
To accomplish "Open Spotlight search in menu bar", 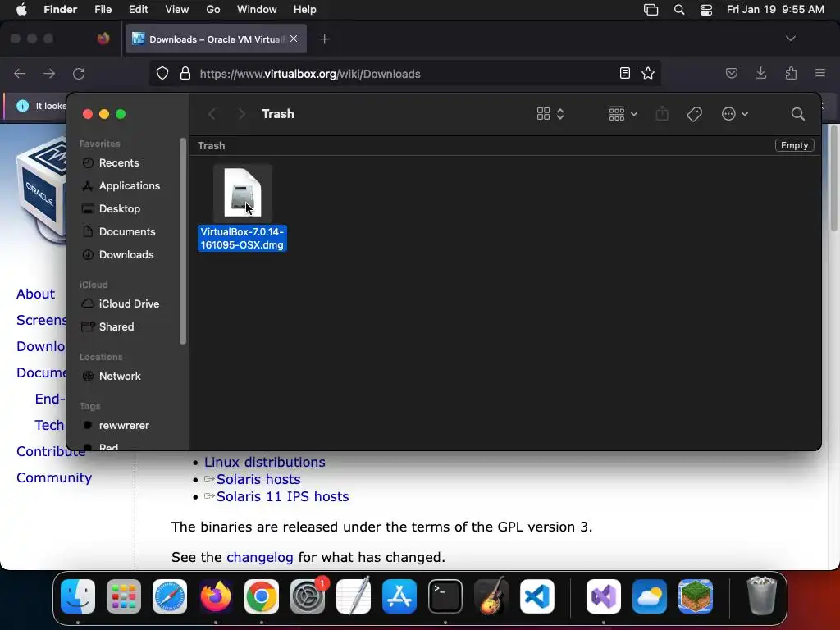I will 678,10.
